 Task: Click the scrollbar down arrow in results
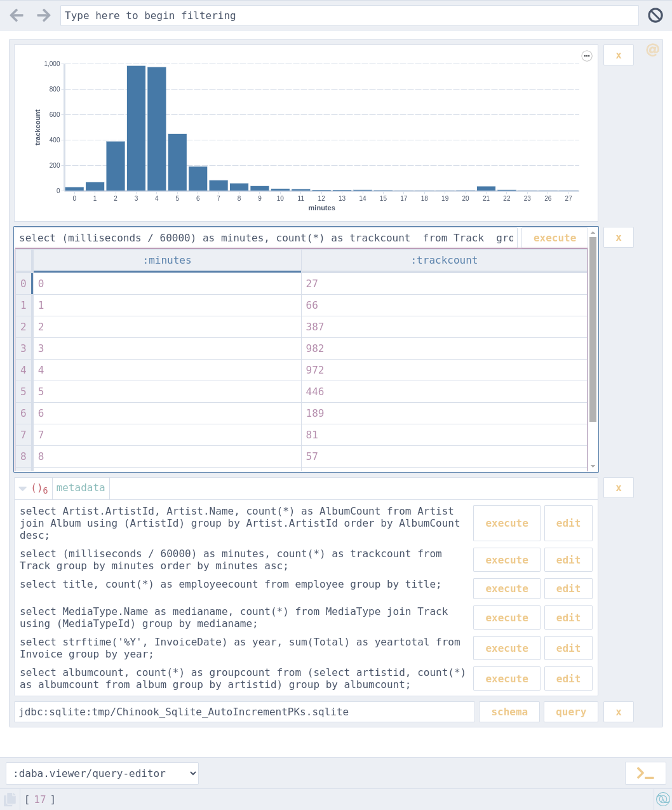[593, 466]
